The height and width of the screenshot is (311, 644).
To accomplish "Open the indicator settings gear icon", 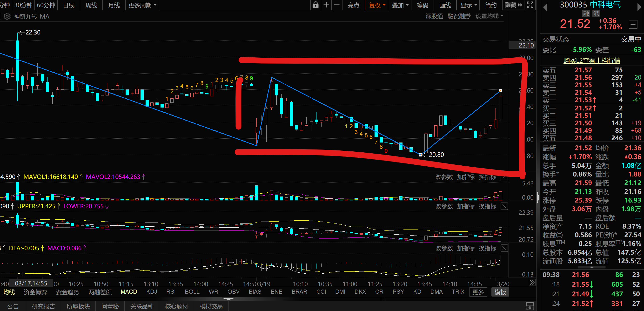I will (7, 16).
